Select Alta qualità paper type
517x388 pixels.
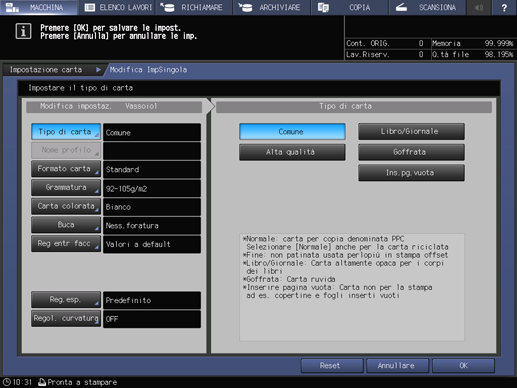point(292,152)
